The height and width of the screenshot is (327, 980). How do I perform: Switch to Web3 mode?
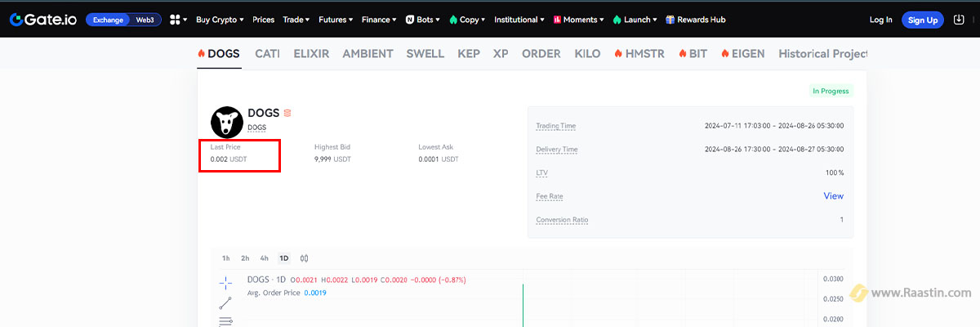pyautogui.click(x=145, y=20)
